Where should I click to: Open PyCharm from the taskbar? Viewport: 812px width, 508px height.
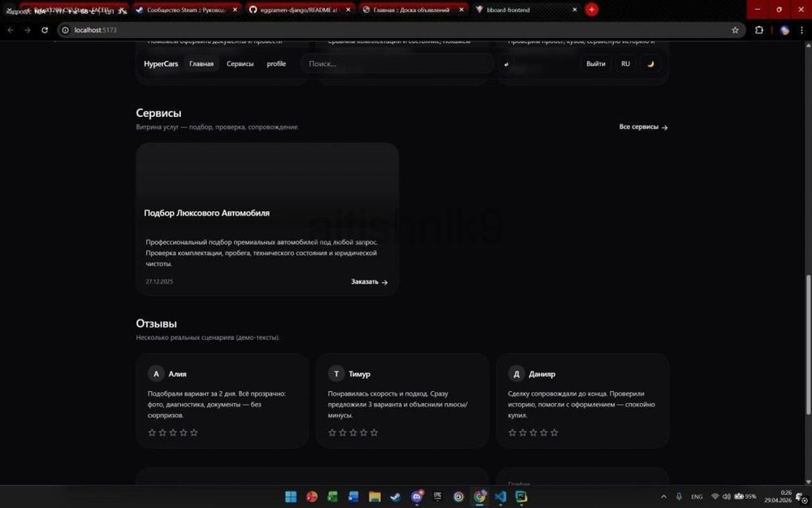point(521,497)
